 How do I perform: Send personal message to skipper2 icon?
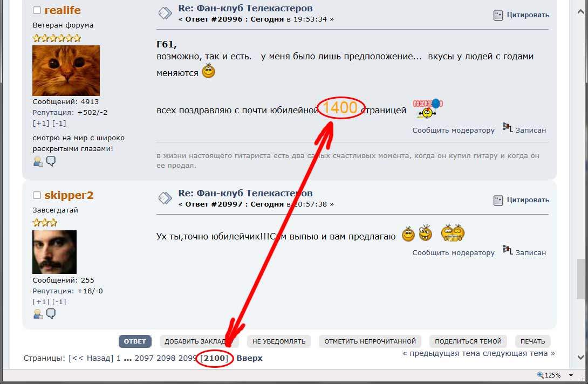51,314
